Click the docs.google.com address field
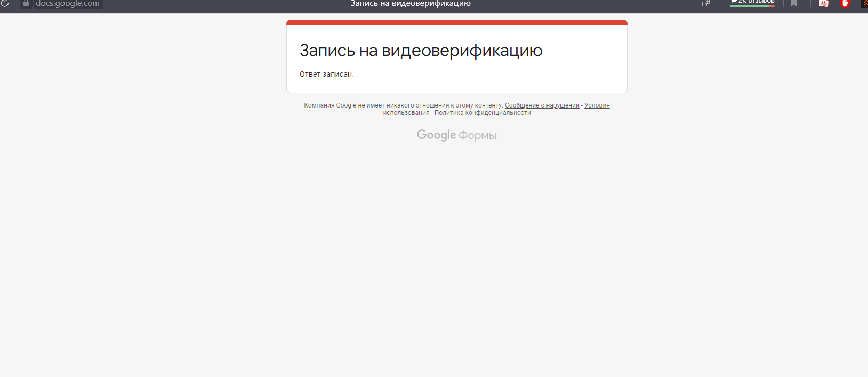The image size is (868, 377). pos(67,4)
